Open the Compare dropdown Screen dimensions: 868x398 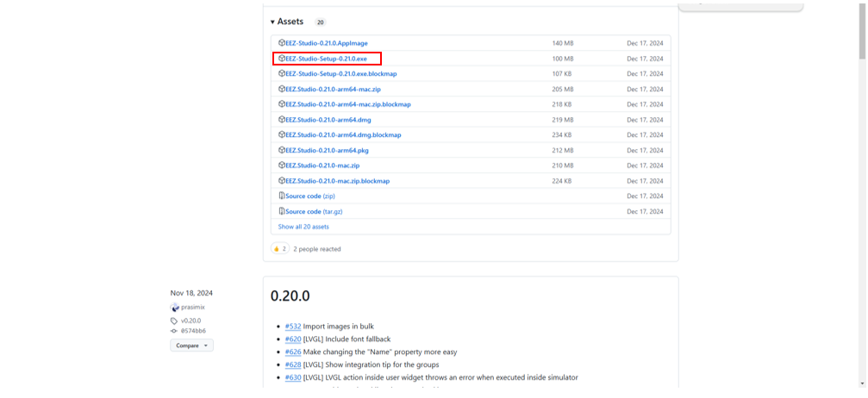point(191,345)
